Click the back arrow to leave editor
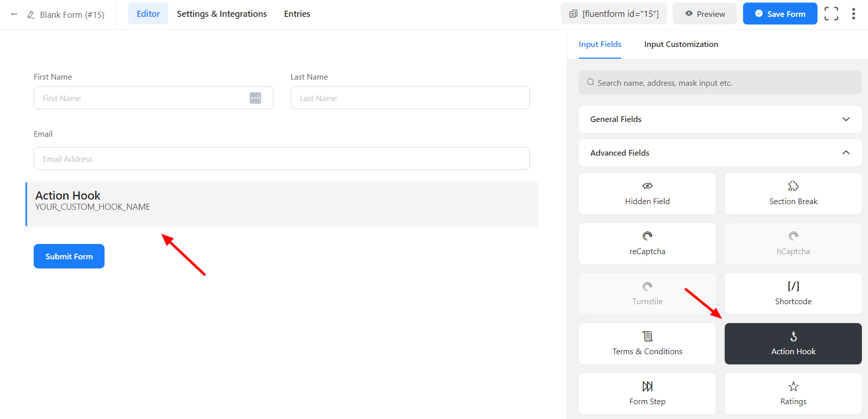Viewport: 868px width, 419px height. 14,14
